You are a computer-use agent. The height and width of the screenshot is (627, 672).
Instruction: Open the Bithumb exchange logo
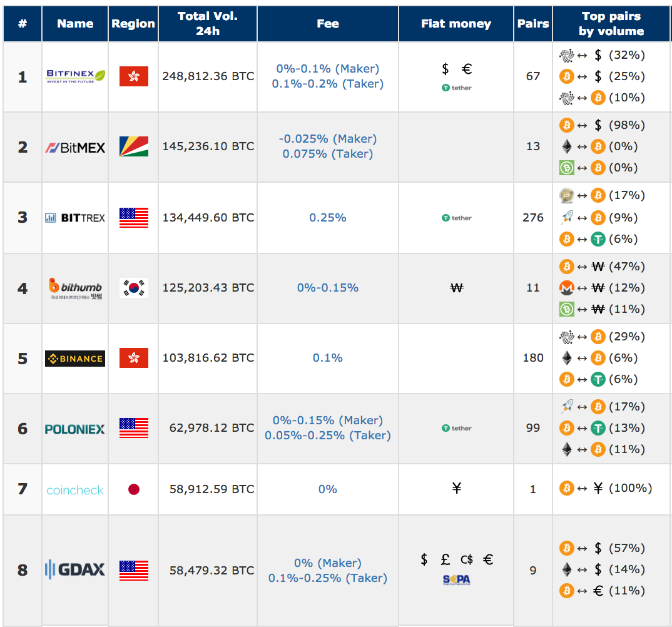(76, 288)
